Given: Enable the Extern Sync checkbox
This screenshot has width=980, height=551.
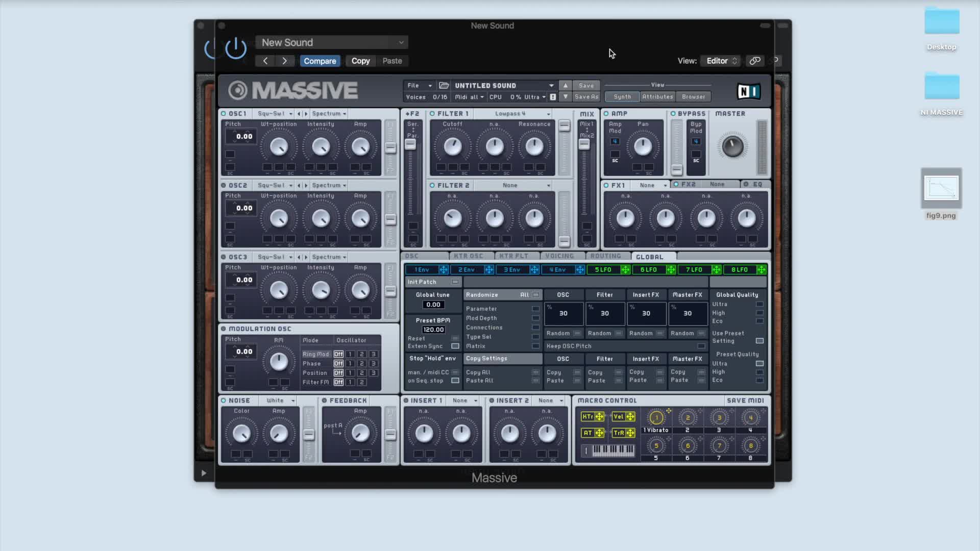Looking at the screenshot, I should click(x=455, y=346).
